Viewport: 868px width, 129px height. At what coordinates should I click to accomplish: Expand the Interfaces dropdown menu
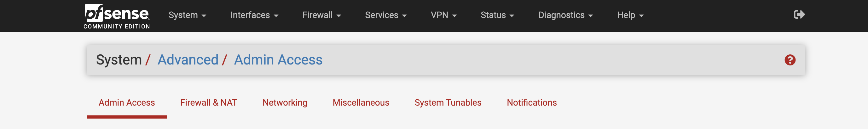[254, 15]
